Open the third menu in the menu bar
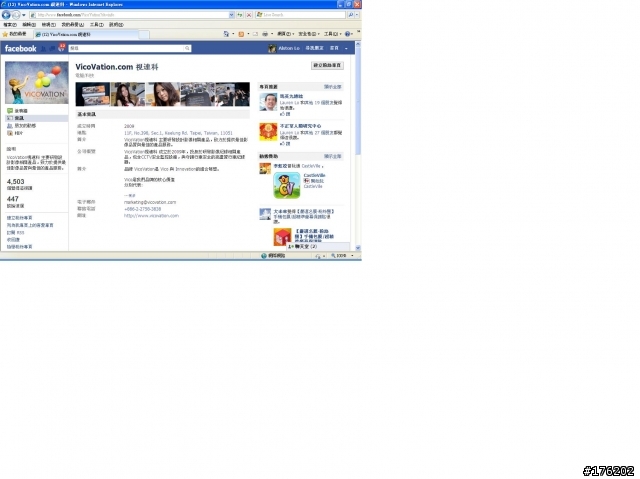640x479 pixels. tap(49, 25)
